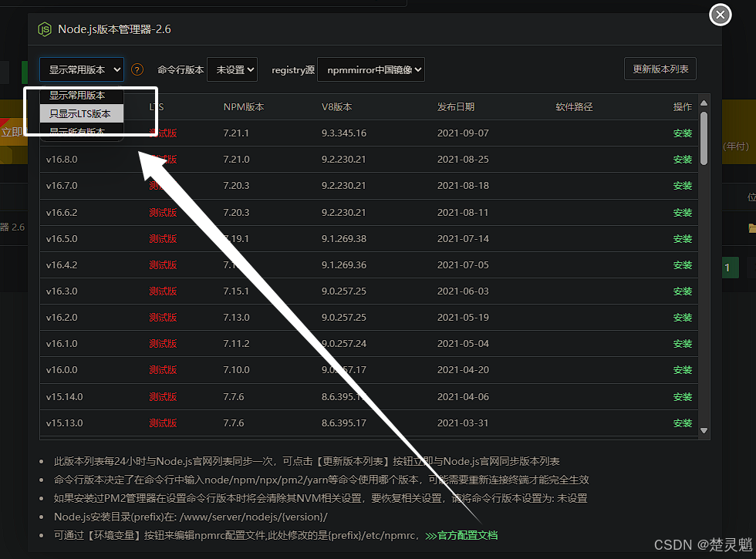This screenshot has width=756, height=559.
Task: Click the orange help question mark icon
Action: click(137, 70)
